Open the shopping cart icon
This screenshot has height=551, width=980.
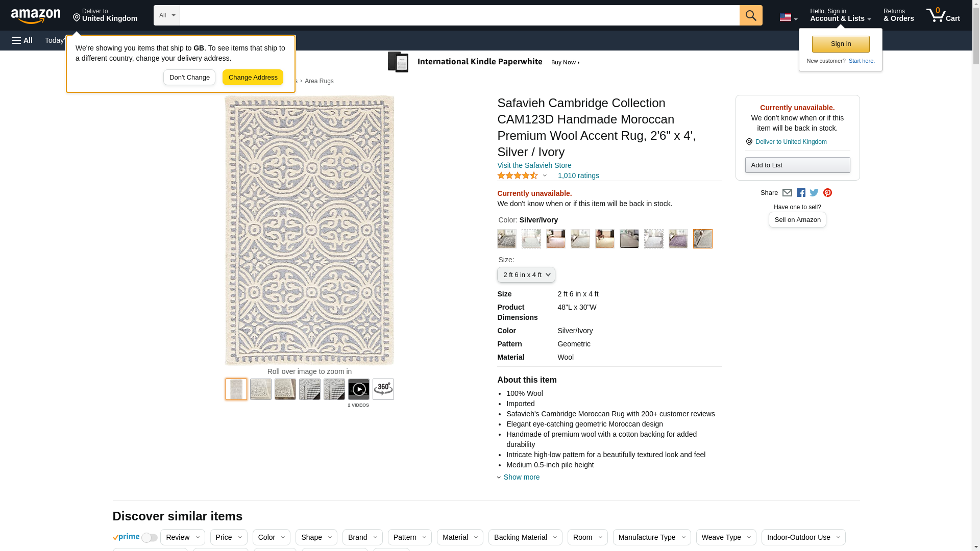pyautogui.click(x=943, y=15)
